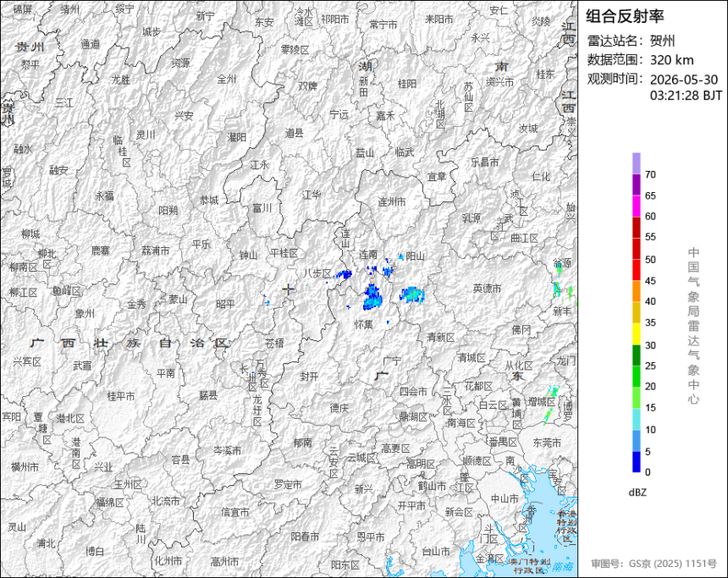
Task: Click the 荔浦市 label
Action: pos(156,250)
